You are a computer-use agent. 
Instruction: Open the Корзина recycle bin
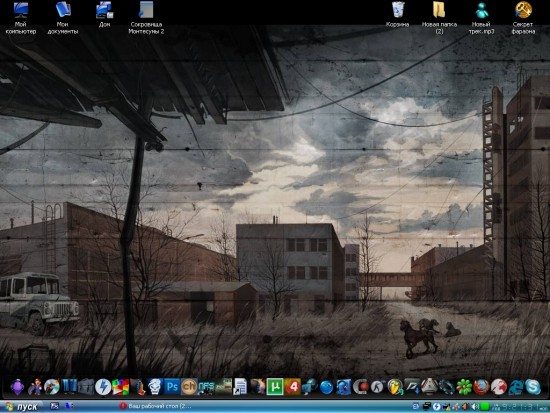397,15
